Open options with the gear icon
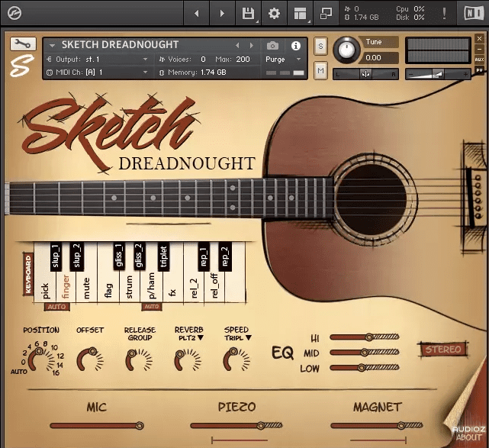 [274, 13]
